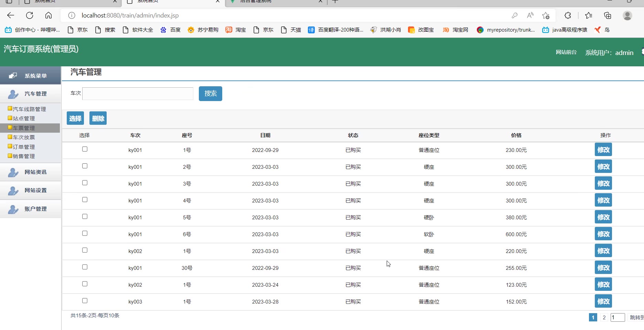Add page to favorites star icon
Image resolution: width=644 pixels, height=330 pixels.
[546, 15]
